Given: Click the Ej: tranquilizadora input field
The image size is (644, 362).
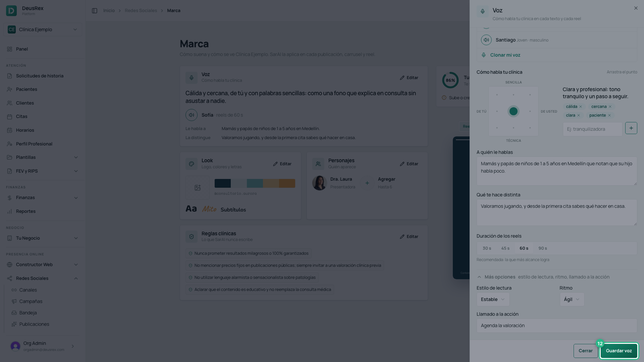Looking at the screenshot, I should click(x=592, y=129).
